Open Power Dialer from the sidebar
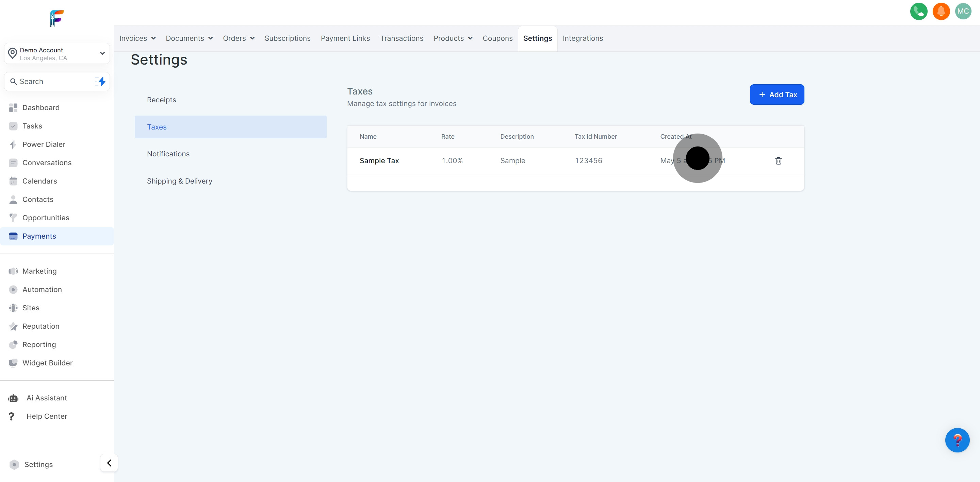Image resolution: width=980 pixels, height=482 pixels. click(x=44, y=144)
